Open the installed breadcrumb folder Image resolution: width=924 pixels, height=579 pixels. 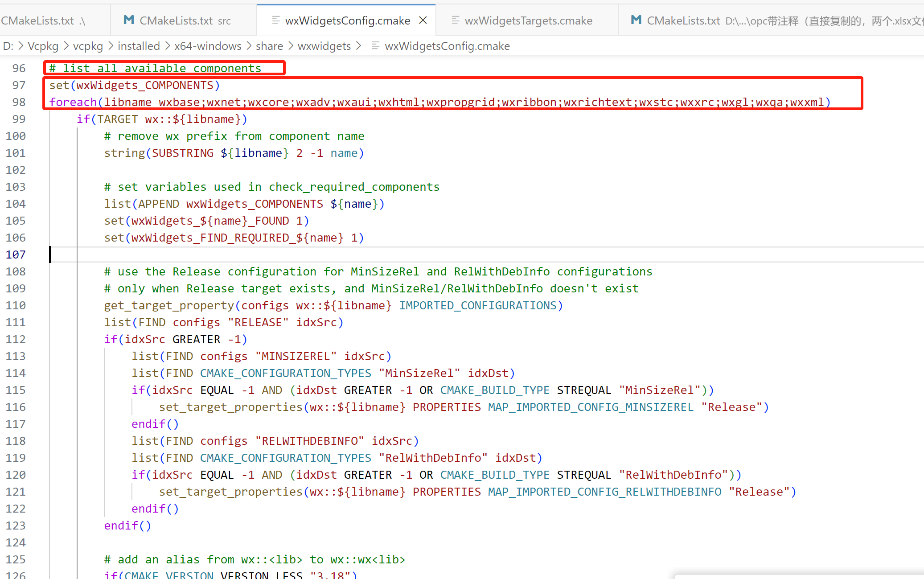click(139, 46)
